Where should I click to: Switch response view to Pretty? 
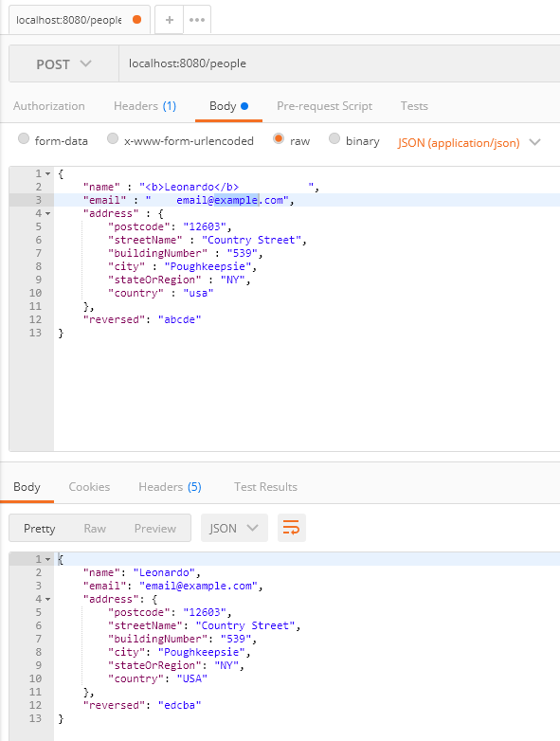coord(39,529)
